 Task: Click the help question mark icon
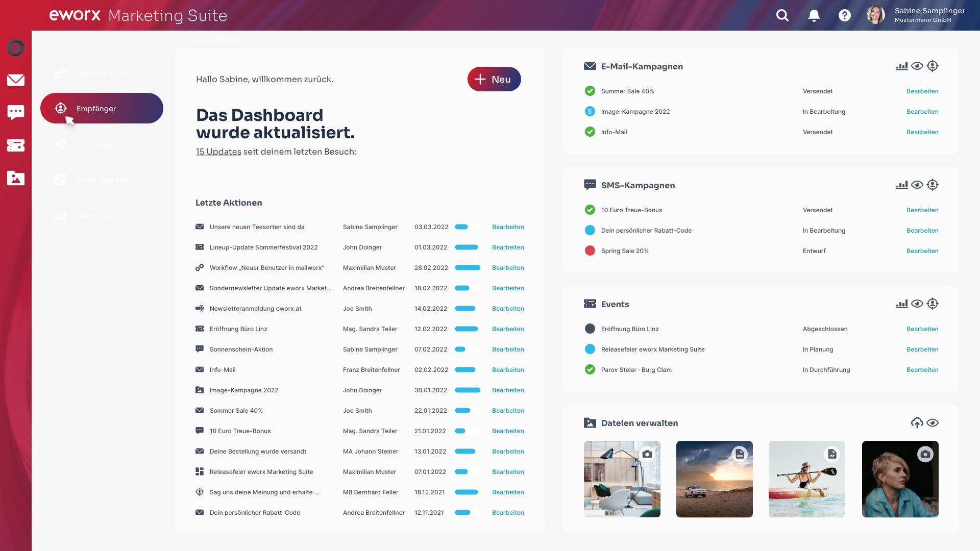point(845,15)
